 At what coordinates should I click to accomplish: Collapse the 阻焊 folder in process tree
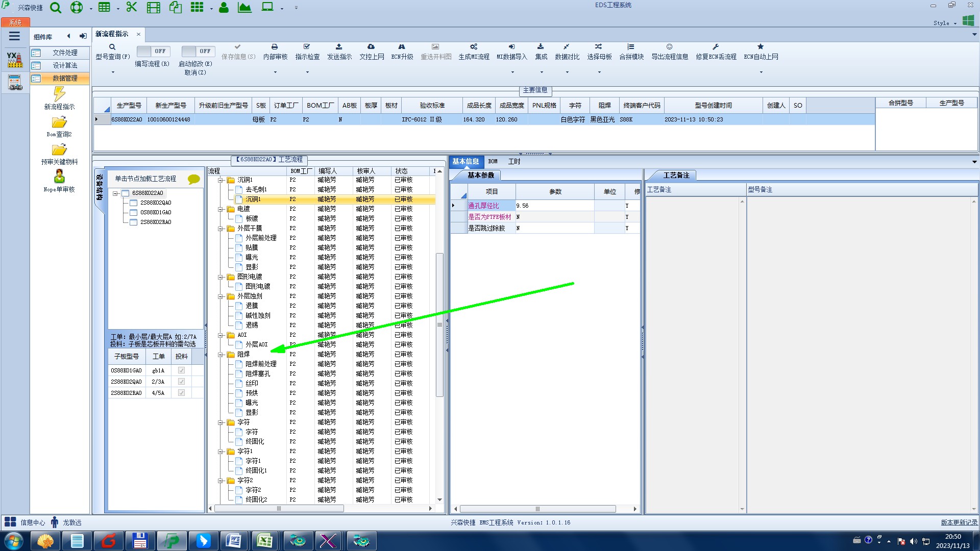point(221,355)
